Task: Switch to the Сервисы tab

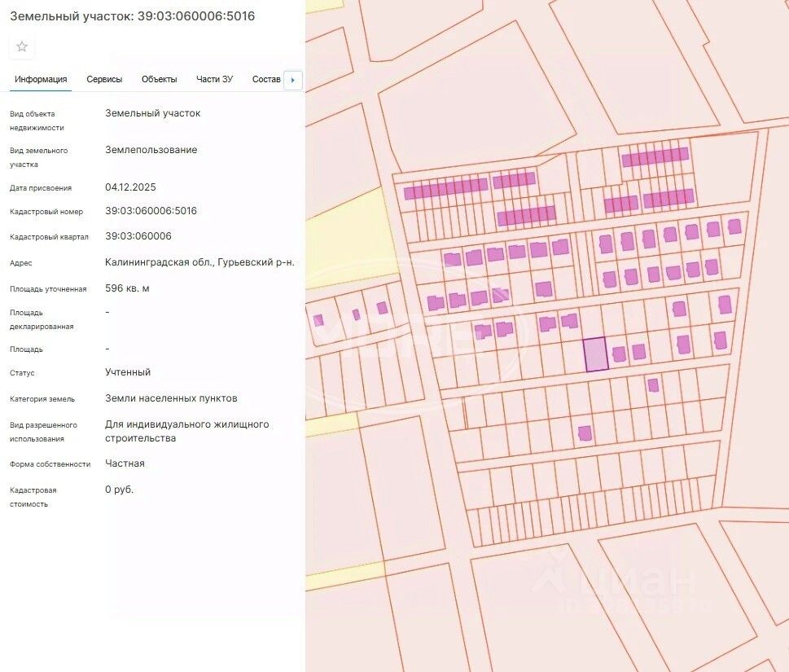Action: [x=104, y=80]
